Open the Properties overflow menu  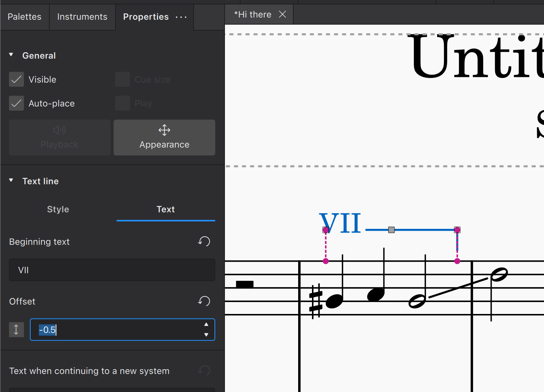coord(181,17)
